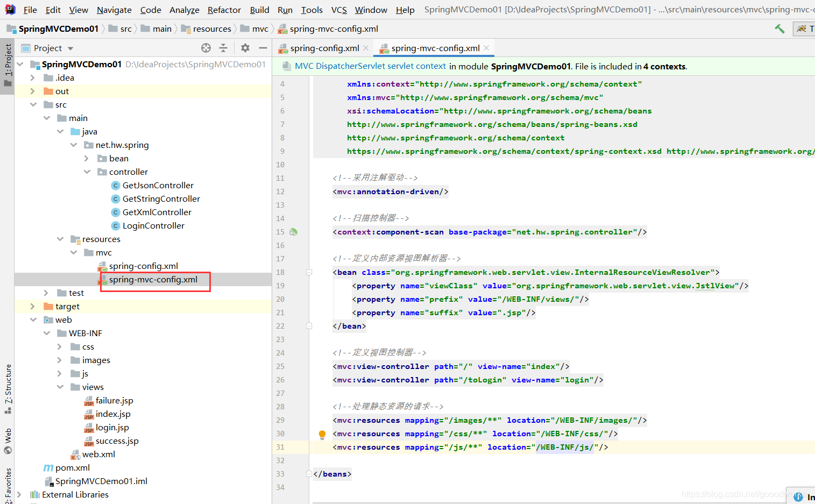The height and width of the screenshot is (504, 815).
Task: Open the Web side tool window
Action: (8, 441)
